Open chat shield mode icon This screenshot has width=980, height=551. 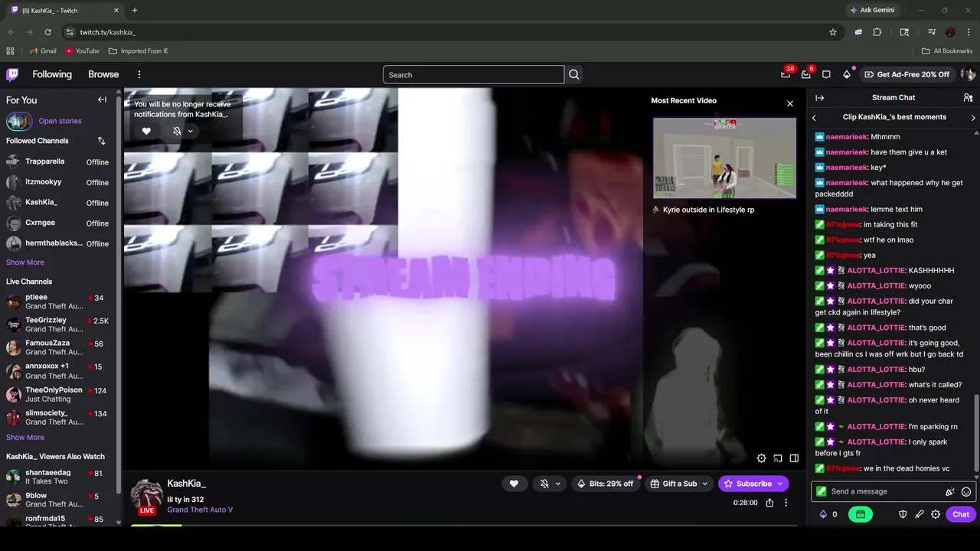pos(903,514)
